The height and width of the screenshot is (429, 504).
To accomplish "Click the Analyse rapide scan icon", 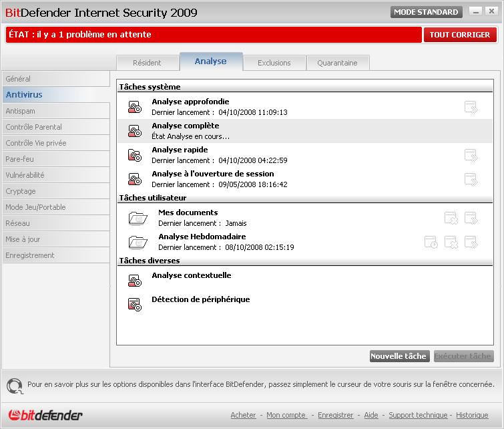I will click(135, 155).
